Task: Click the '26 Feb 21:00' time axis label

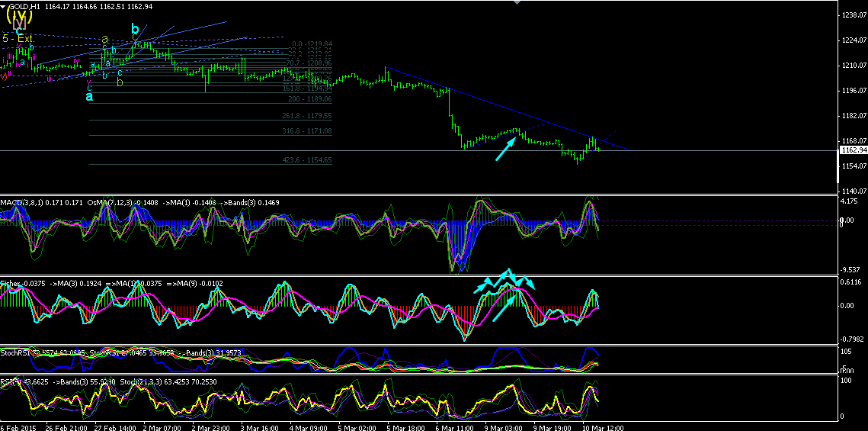Action: tap(66, 428)
